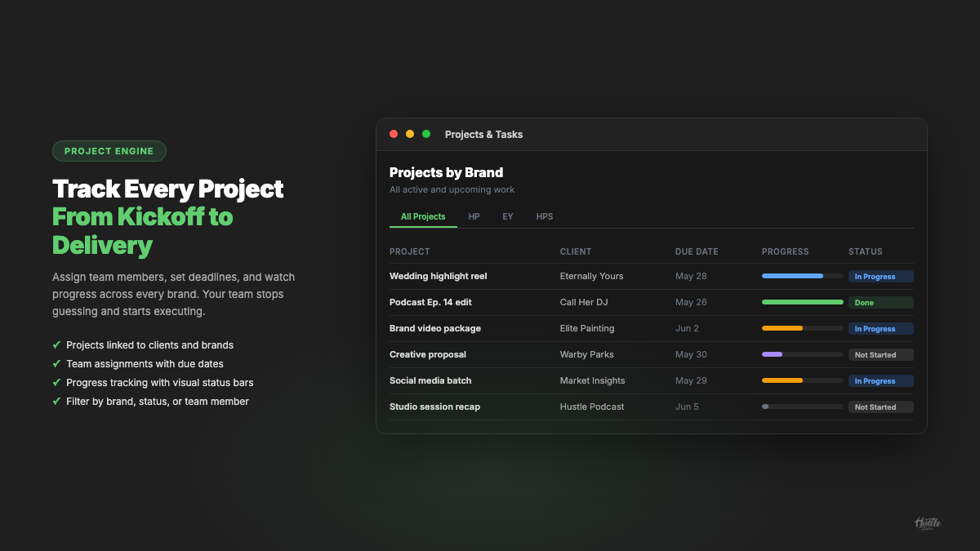The width and height of the screenshot is (980, 551).
Task: Click client Eternally Yours
Action: click(592, 276)
